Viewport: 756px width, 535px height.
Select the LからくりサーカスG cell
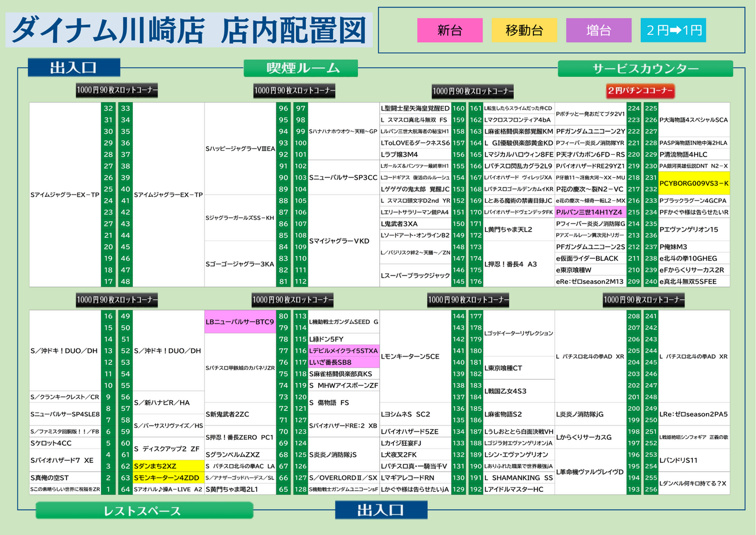591,437
